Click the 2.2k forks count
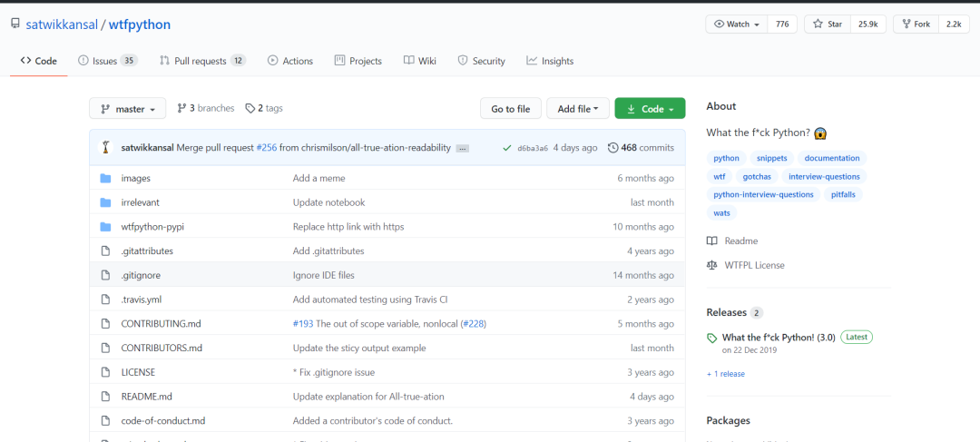 pyautogui.click(x=954, y=25)
